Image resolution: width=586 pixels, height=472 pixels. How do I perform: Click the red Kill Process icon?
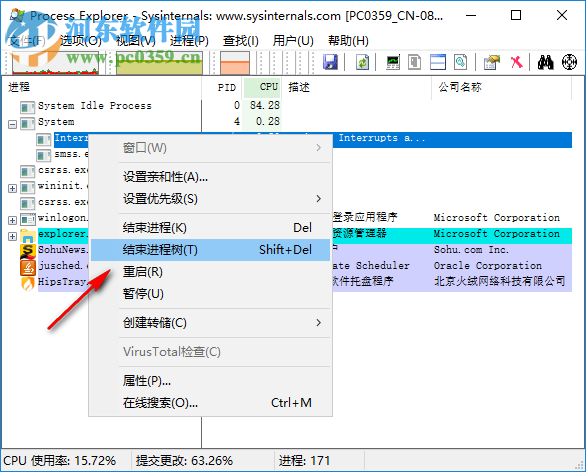(x=516, y=62)
